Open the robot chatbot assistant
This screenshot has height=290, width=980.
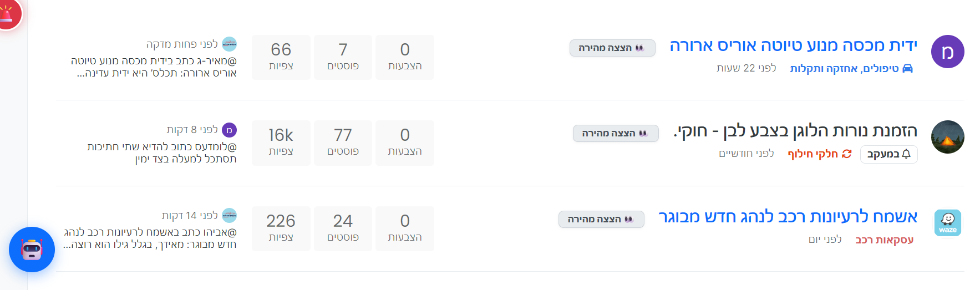[32, 250]
